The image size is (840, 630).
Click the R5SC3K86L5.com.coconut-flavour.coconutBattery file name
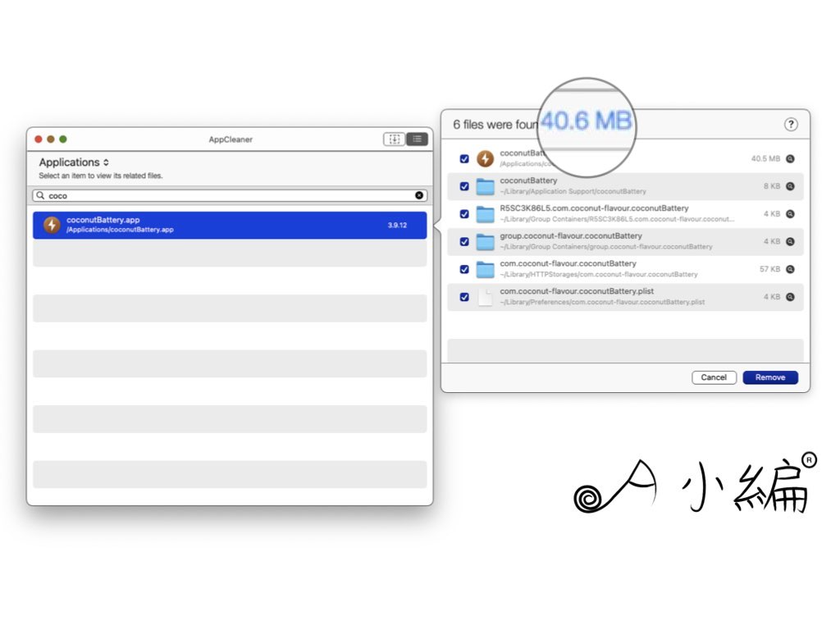[594, 208]
